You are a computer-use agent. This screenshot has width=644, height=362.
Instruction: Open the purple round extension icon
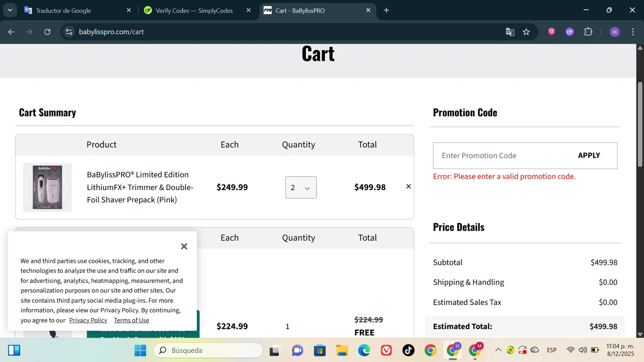pyautogui.click(x=570, y=32)
